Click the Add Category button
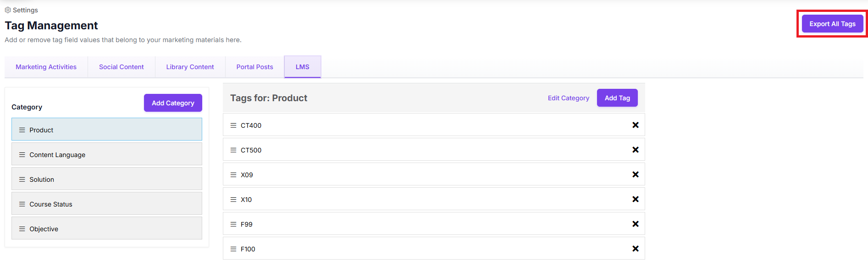 [x=173, y=103]
